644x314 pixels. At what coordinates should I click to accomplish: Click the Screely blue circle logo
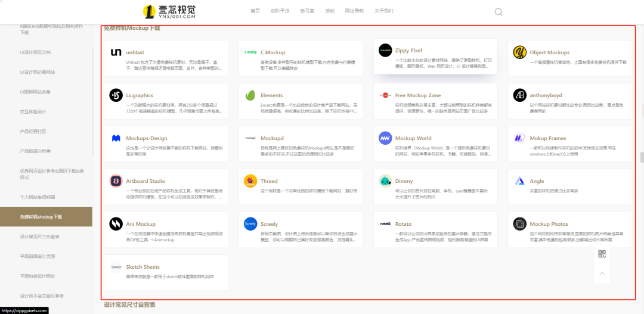(250, 224)
